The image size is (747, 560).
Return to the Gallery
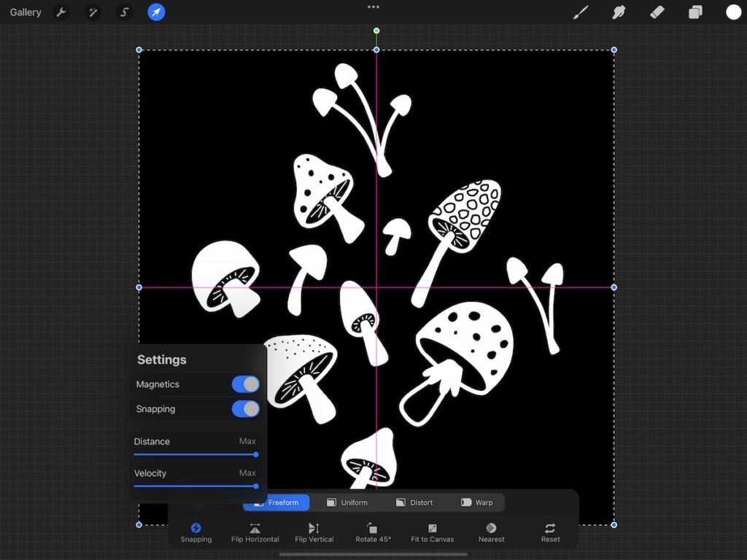click(25, 12)
